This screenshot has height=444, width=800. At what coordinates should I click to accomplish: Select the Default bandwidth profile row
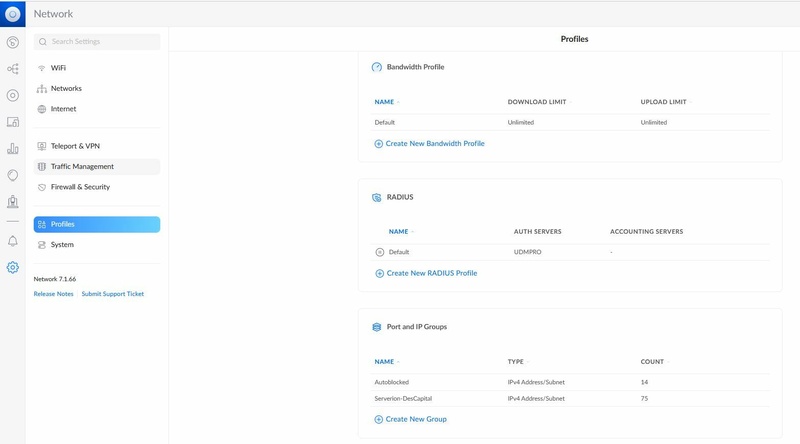[x=570, y=122]
